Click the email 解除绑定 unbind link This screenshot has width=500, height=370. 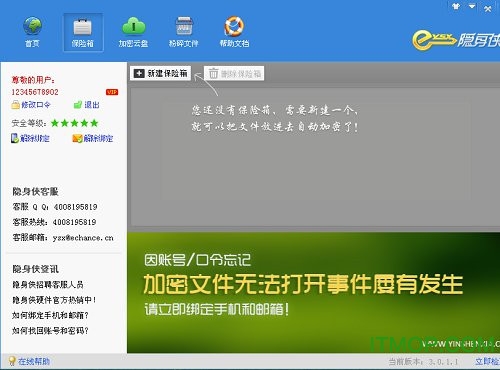click(x=98, y=138)
